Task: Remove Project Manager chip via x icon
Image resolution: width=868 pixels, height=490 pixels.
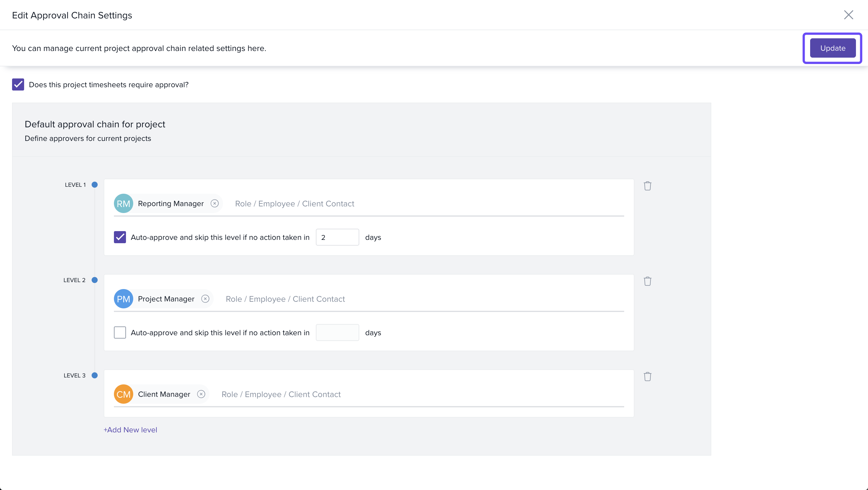Action: 205,299
